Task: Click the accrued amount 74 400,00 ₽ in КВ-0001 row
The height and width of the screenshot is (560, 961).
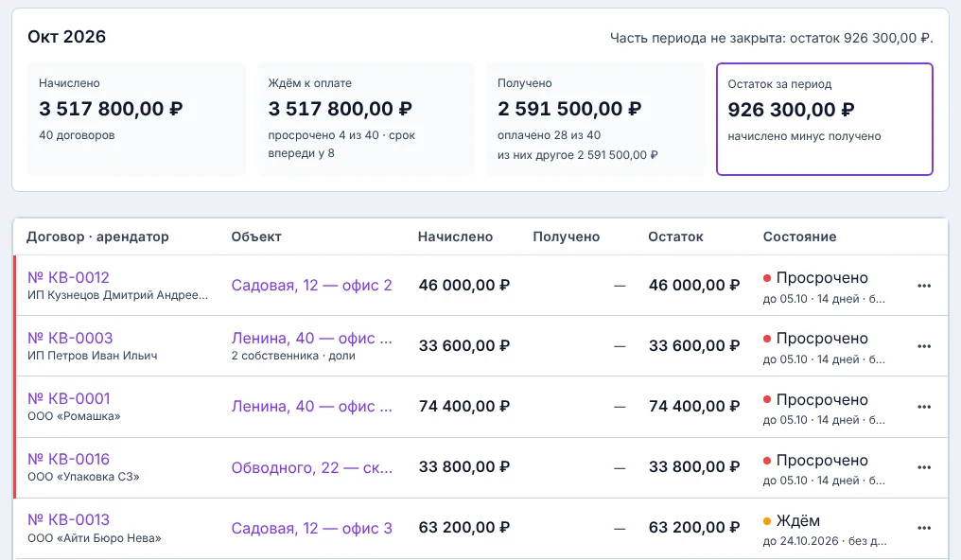Action: (x=464, y=407)
